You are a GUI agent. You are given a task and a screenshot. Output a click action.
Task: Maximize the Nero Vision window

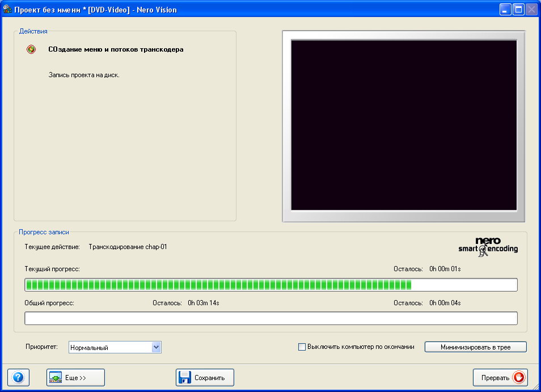point(518,9)
